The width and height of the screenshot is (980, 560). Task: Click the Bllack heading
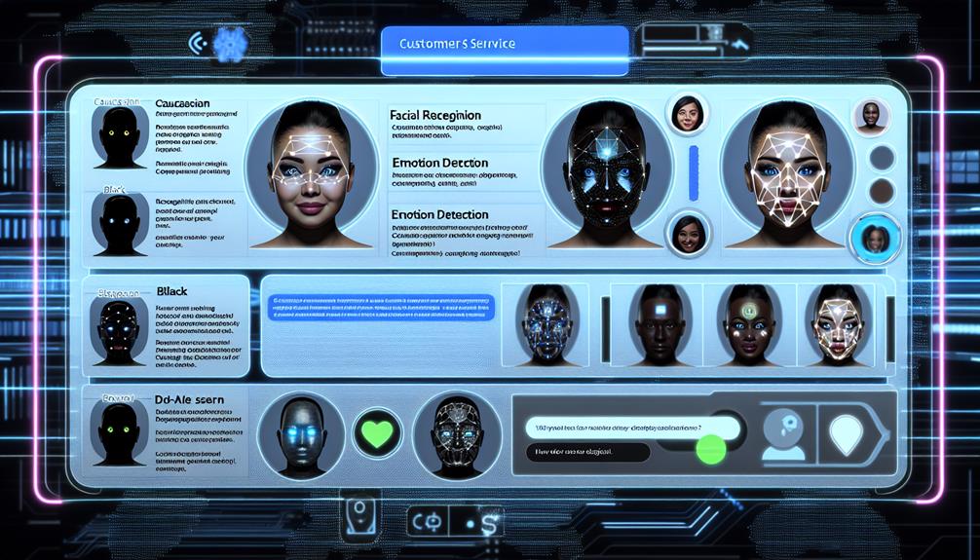(x=171, y=291)
